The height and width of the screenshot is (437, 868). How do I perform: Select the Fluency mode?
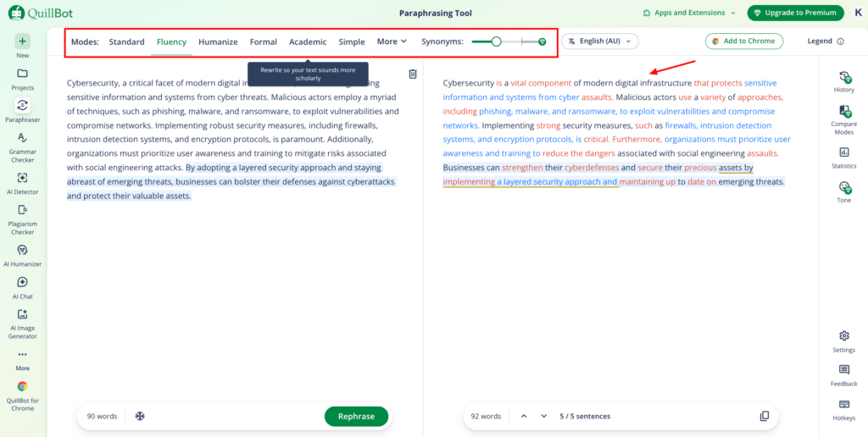tap(171, 41)
